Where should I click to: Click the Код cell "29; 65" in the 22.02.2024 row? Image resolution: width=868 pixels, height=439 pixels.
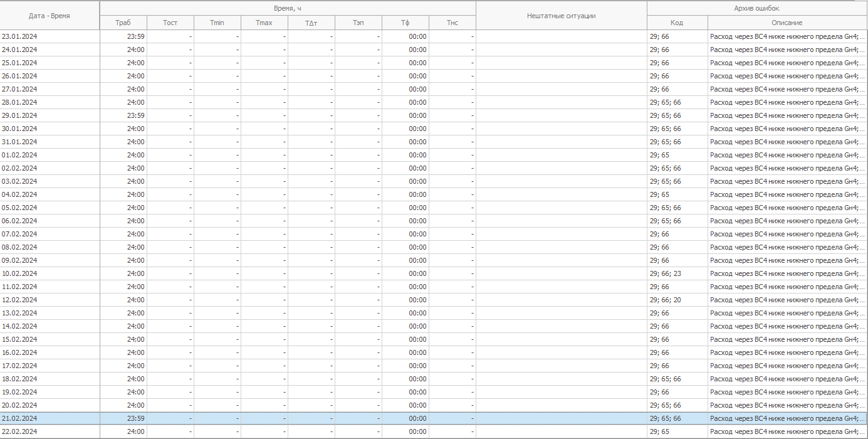coord(677,431)
